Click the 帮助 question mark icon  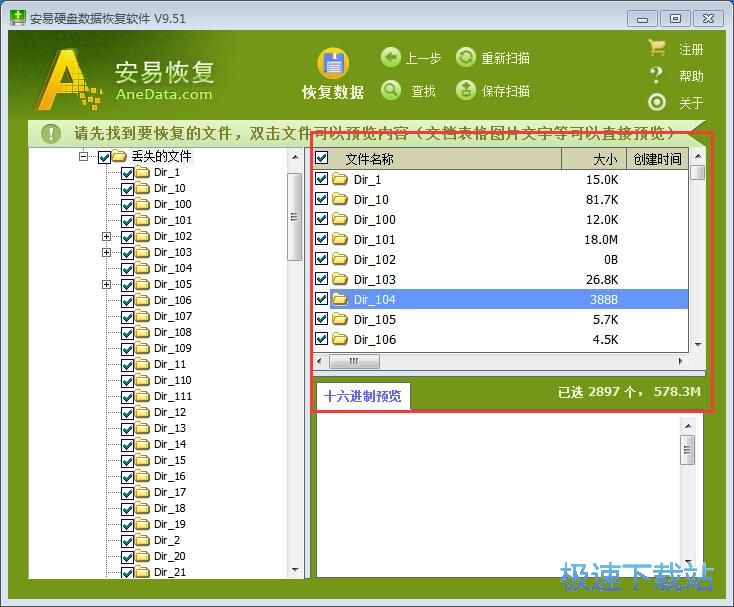(657, 75)
